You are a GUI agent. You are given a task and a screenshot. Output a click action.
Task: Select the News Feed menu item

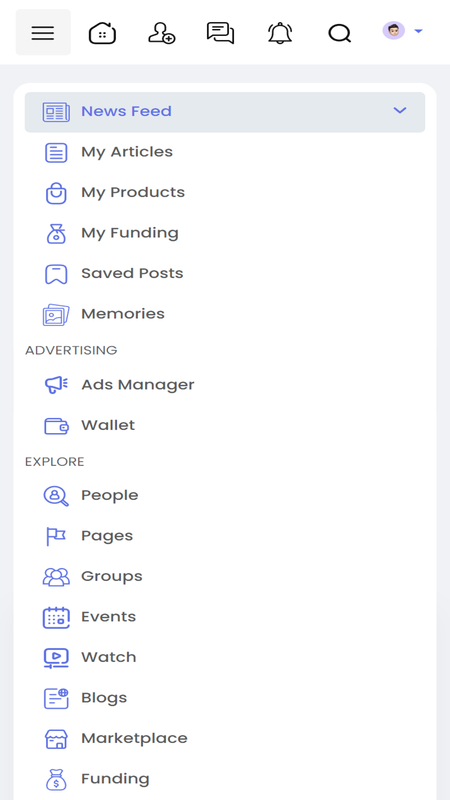pyautogui.click(x=225, y=112)
